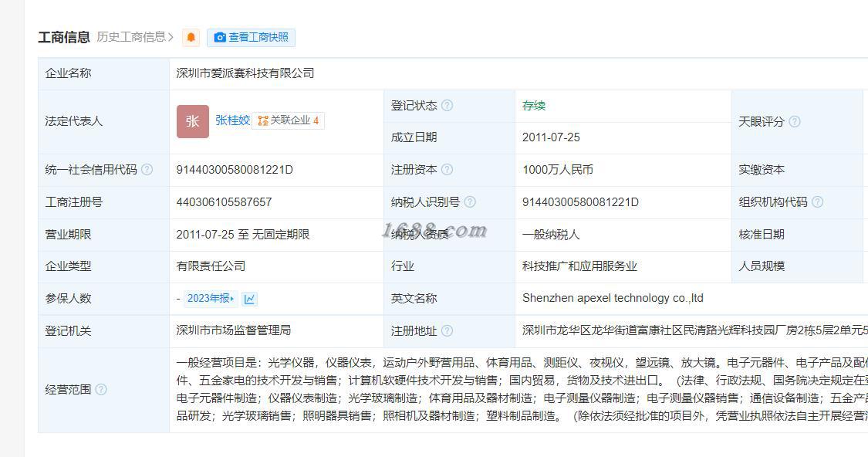Select business term 2011-07-25 至 无固定期限
868x457 pixels.
[242, 235]
